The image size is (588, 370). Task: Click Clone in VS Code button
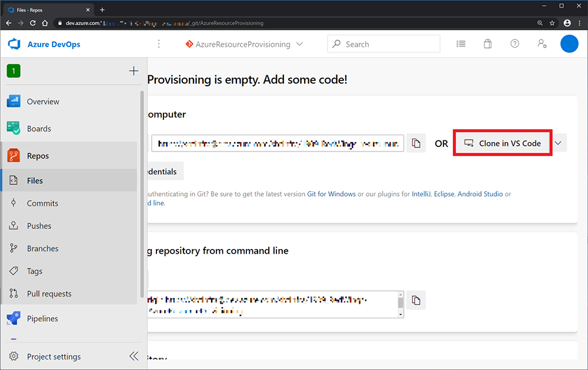pyautogui.click(x=503, y=143)
